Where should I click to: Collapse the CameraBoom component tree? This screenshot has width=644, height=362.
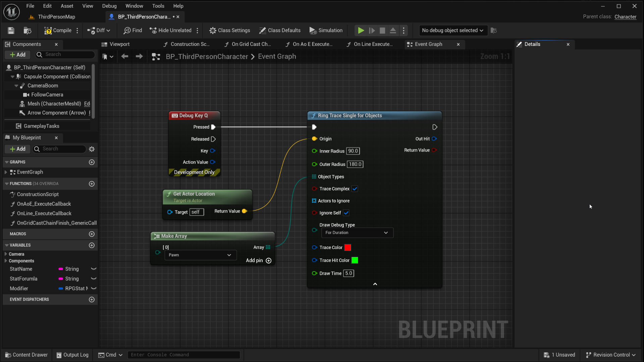pyautogui.click(x=16, y=86)
